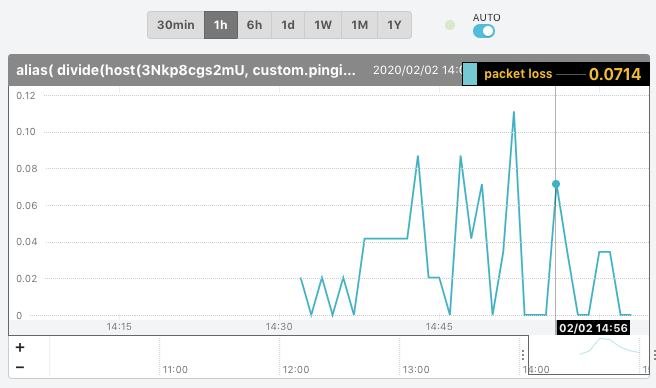Switch to the 1d range
This screenshot has width=656, height=388.
point(288,25)
